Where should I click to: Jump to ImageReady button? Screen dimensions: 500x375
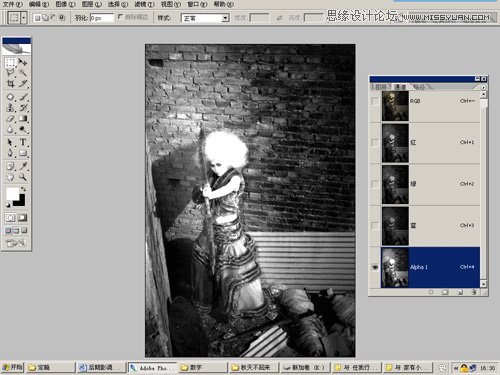pos(15,243)
